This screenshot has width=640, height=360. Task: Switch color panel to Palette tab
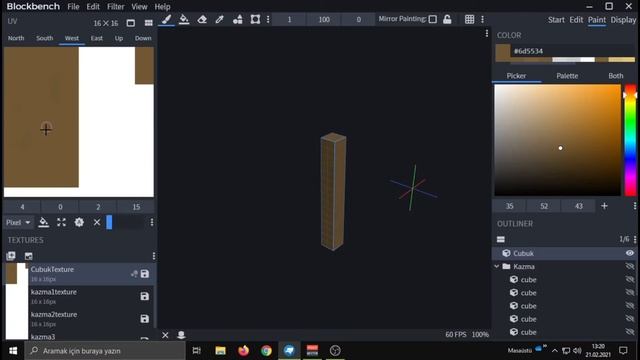pos(567,76)
